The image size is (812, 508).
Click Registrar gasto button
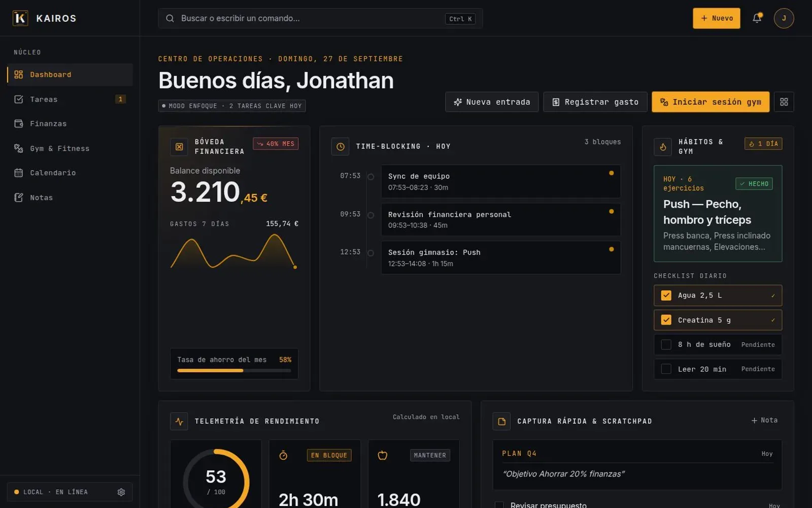595,102
